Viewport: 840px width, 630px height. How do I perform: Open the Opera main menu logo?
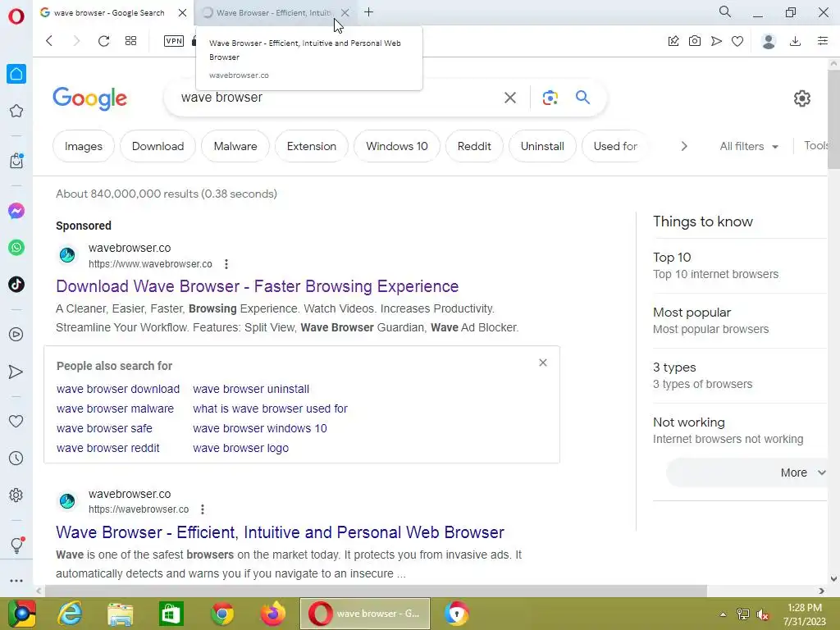(x=16, y=16)
